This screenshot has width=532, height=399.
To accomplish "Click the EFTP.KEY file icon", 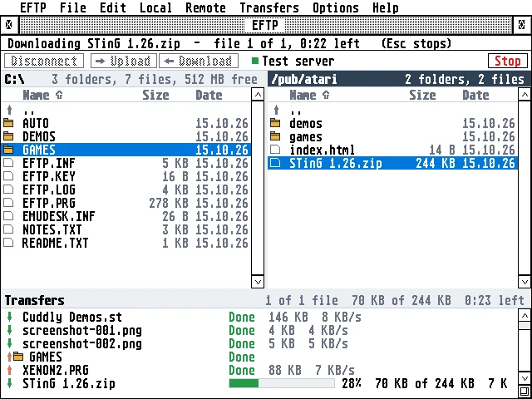I will 8,176.
